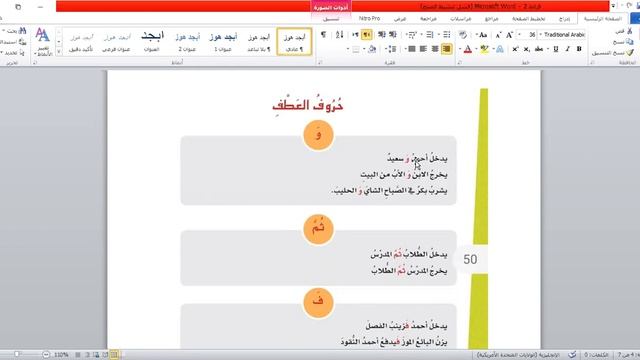Open the الصفحة الرئيسية Home tab

(602, 19)
